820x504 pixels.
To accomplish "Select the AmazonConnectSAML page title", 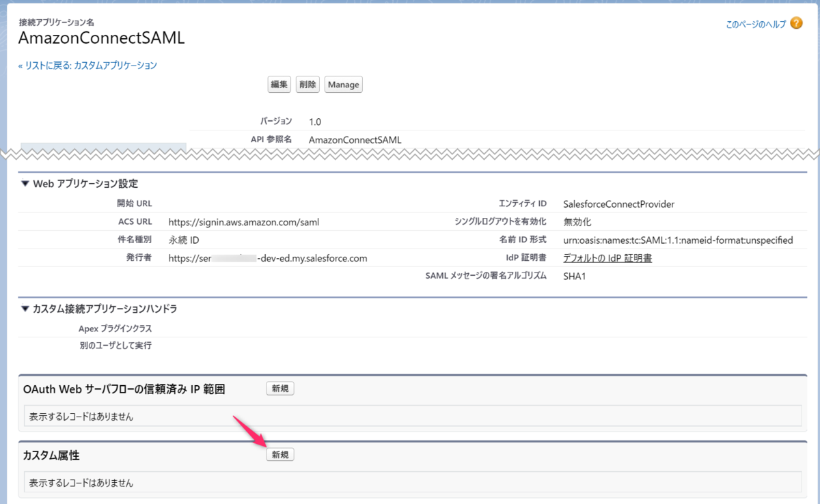I will click(102, 38).
